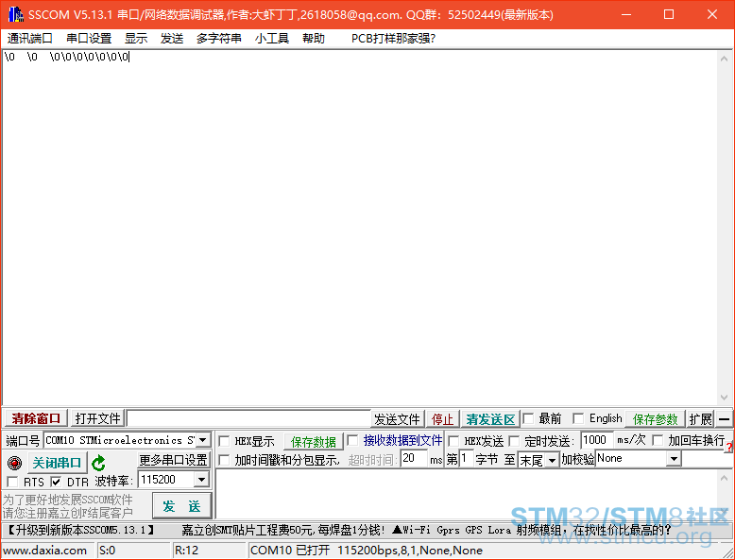Toggle the English language checkbox
The width and height of the screenshot is (735, 560).
pos(578,418)
